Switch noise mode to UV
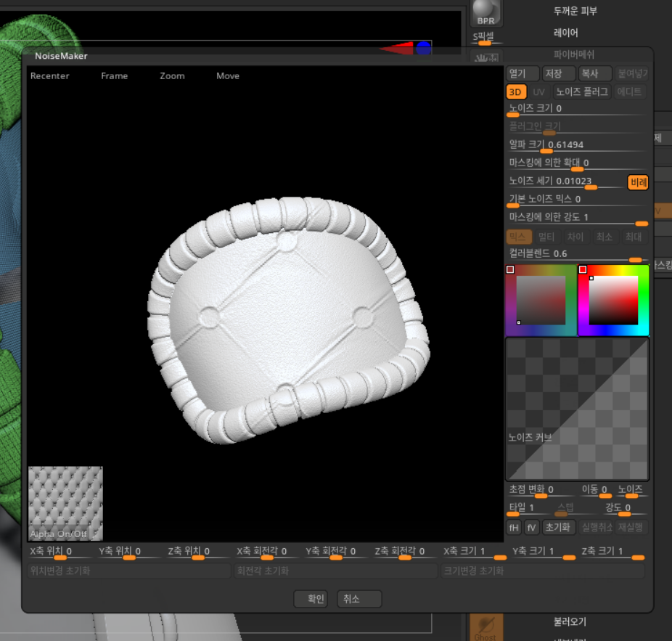The width and height of the screenshot is (672, 641). (x=538, y=91)
